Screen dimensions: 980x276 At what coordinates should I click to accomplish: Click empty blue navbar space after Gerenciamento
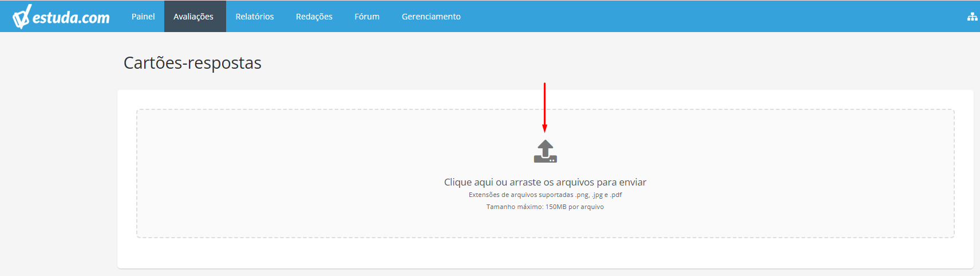point(716,17)
